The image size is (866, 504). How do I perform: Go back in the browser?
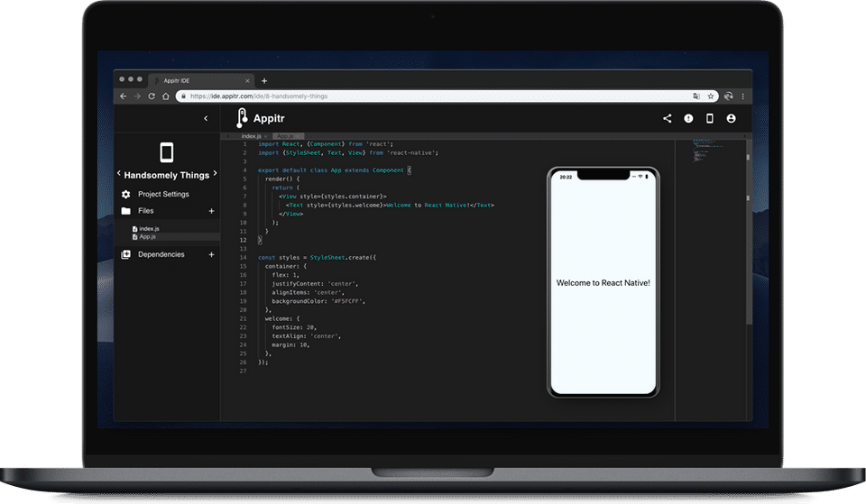point(124,96)
